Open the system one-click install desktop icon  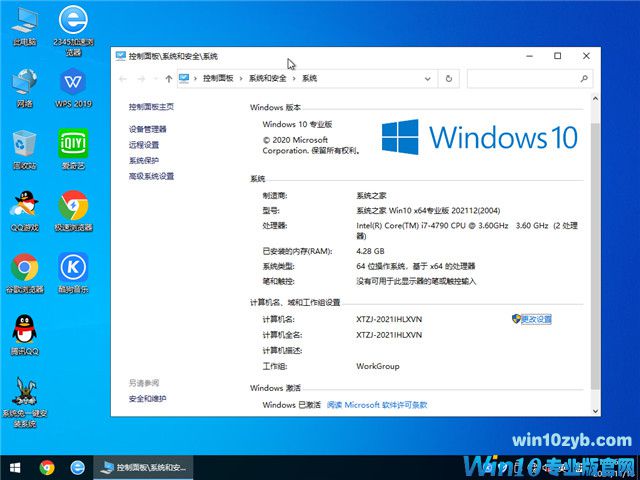click(24, 402)
